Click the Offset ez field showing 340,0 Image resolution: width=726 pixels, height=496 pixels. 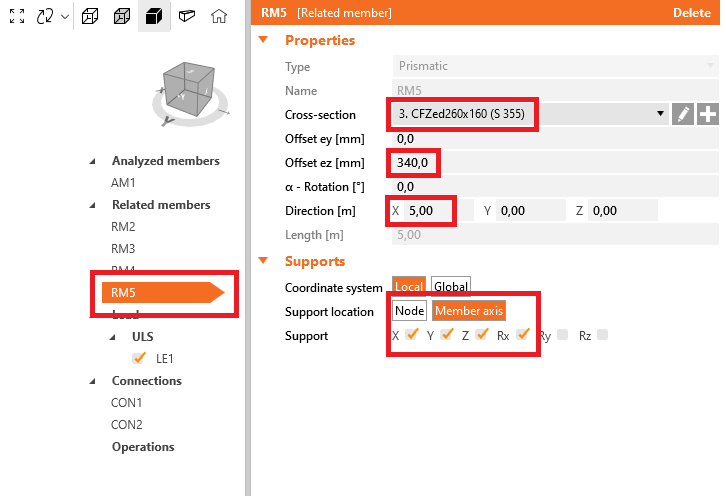click(555, 163)
